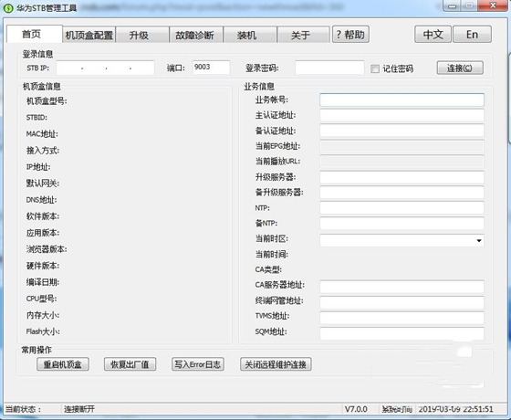Switch to the 首页 tab
This screenshot has height=420, width=511.
click(35, 34)
